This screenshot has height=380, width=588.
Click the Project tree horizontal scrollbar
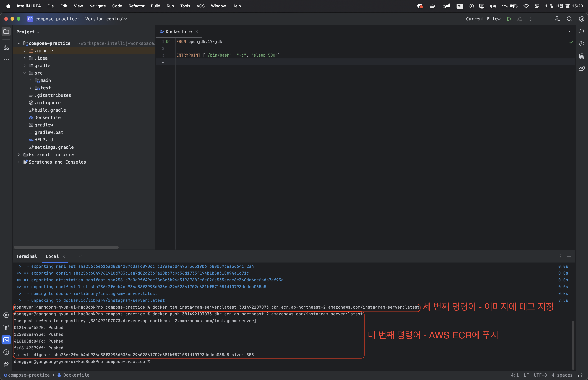(x=66, y=247)
